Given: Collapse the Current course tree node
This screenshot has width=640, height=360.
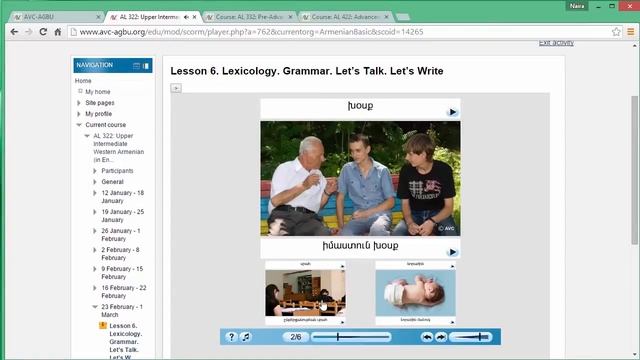Looking at the screenshot, I should click(79, 125).
